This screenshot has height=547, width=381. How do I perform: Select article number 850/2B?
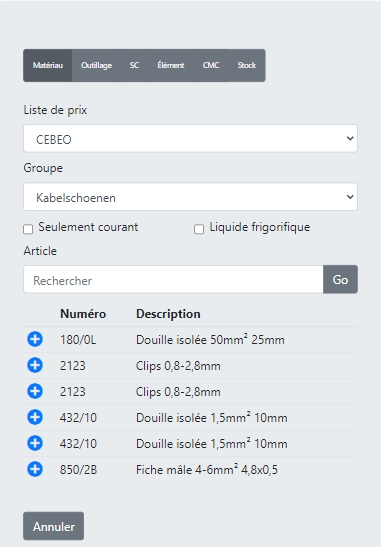[78, 470]
